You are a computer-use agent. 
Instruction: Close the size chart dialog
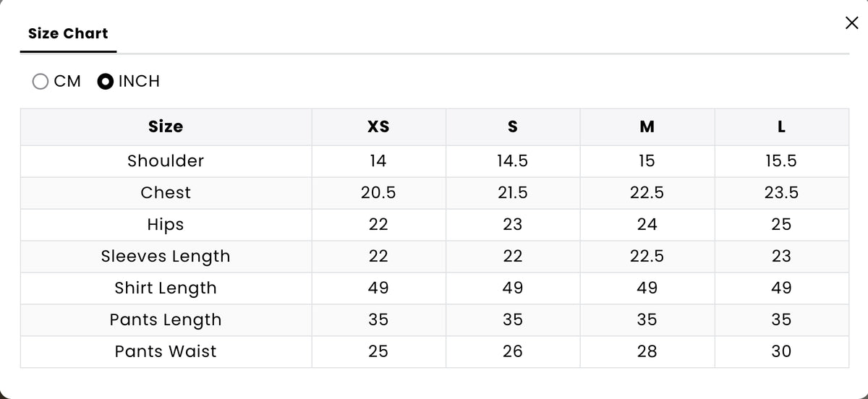(851, 23)
